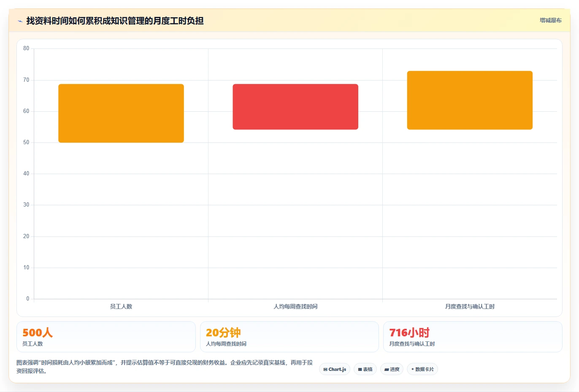This screenshot has width=579, height=392.
Task: Open the Chart.js chip
Action: pos(335,369)
